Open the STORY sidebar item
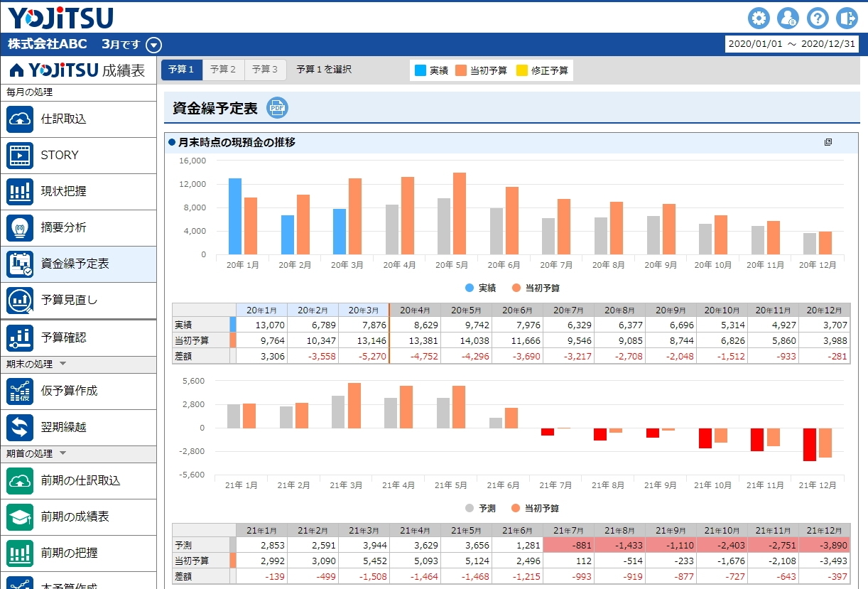The height and width of the screenshot is (589, 868). tap(78, 156)
